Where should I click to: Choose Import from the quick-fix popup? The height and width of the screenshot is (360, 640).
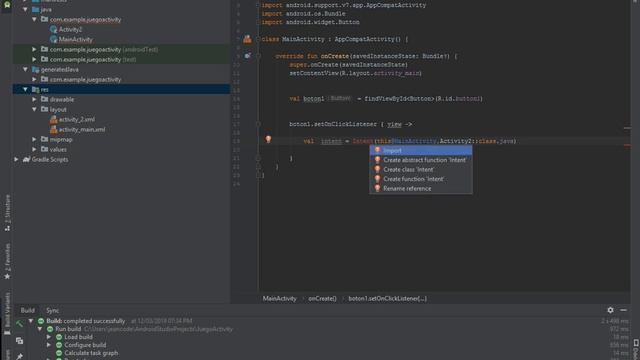click(x=421, y=151)
